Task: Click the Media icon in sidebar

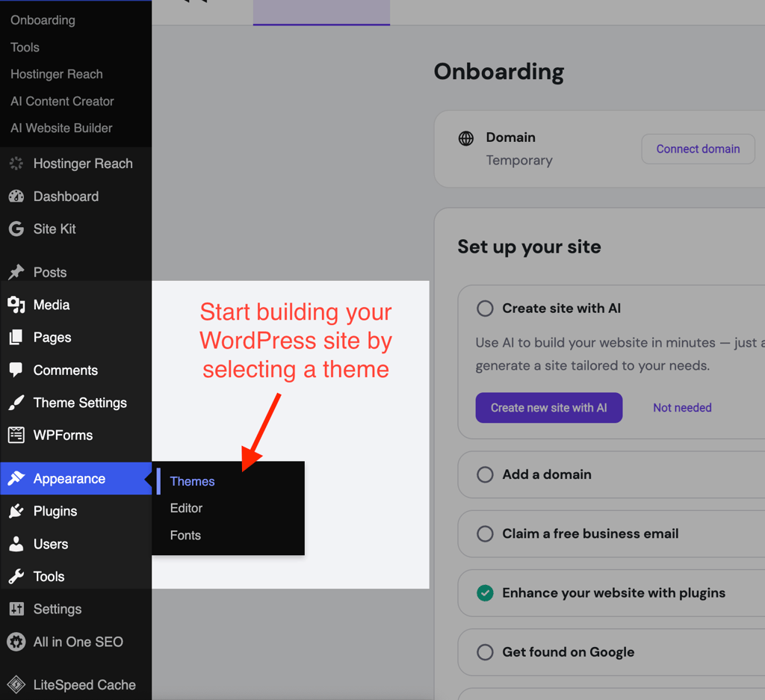Action: click(16, 305)
